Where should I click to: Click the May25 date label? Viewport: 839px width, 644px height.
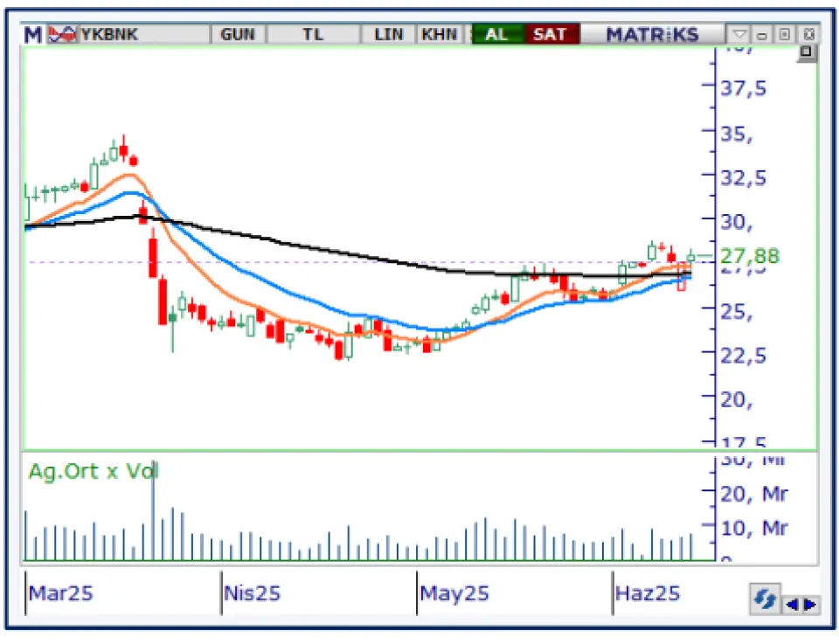pos(454,593)
